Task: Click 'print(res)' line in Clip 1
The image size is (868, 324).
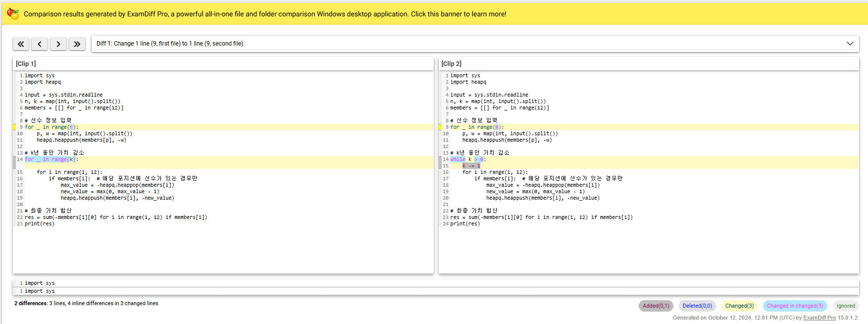Action: [40, 224]
